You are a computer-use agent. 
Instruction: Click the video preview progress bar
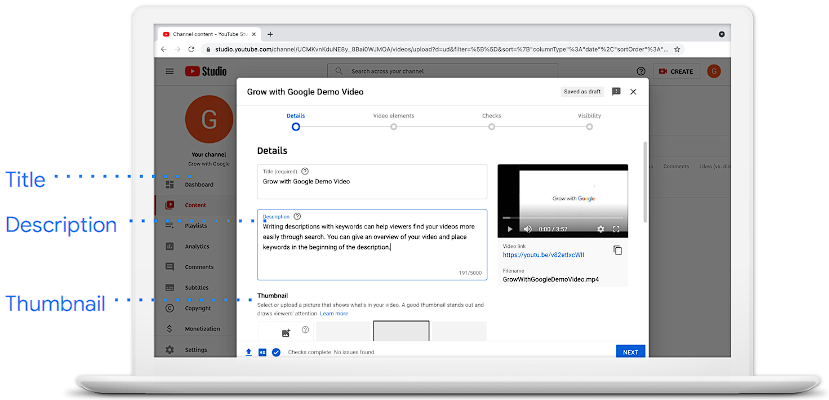tap(563, 218)
